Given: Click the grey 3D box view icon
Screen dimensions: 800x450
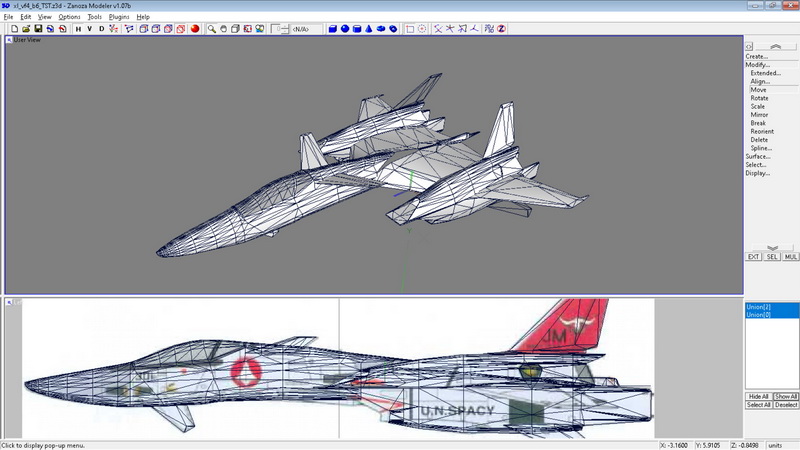Looking at the screenshot, I should point(235,29).
